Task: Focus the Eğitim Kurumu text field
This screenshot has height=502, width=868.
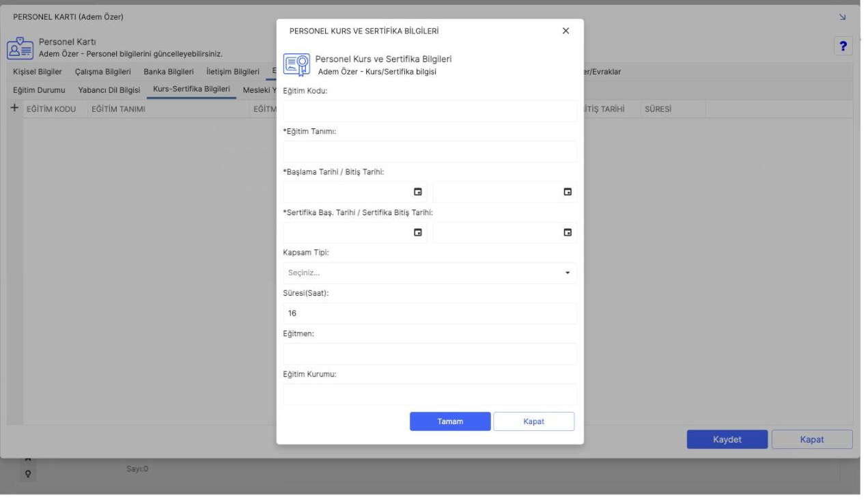Action: (430, 394)
